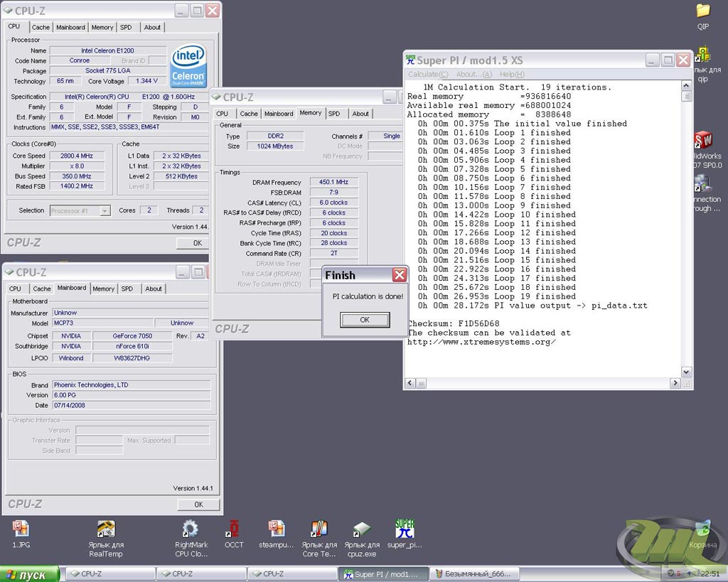Click the xtremesystems.org URL text in Super PI
Screen dimensions: 728x582
point(481,342)
